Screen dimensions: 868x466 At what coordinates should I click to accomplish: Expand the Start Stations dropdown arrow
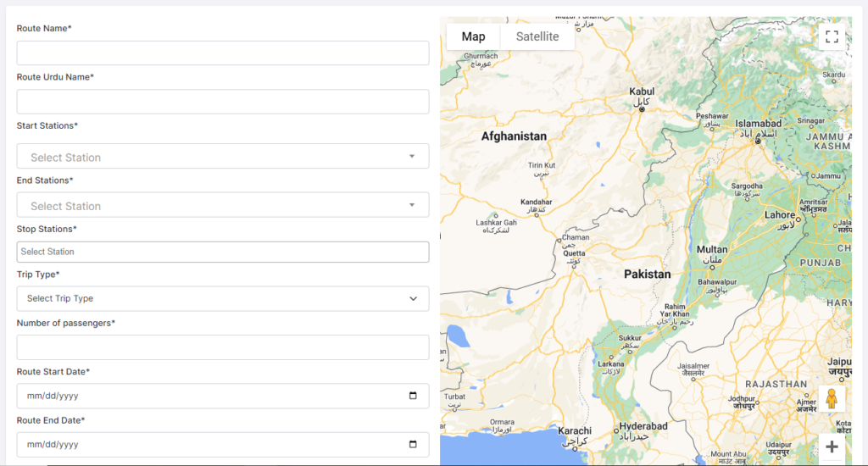(412, 157)
